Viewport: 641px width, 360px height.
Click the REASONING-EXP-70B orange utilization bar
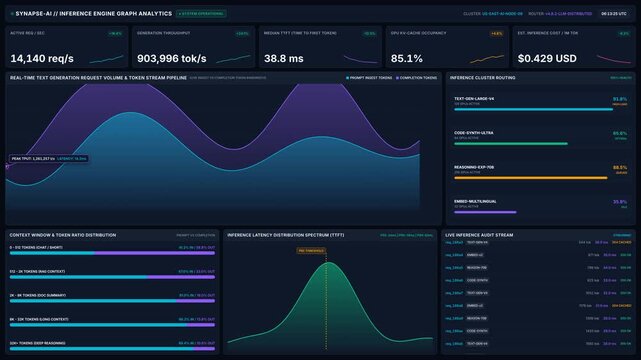pos(531,178)
